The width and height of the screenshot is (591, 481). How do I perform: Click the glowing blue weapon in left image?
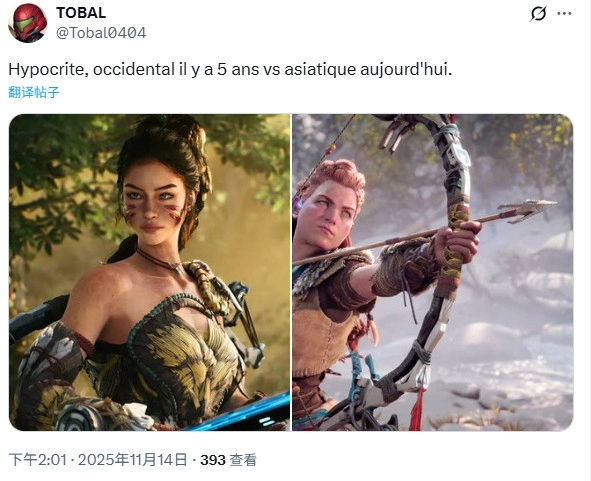241,413
